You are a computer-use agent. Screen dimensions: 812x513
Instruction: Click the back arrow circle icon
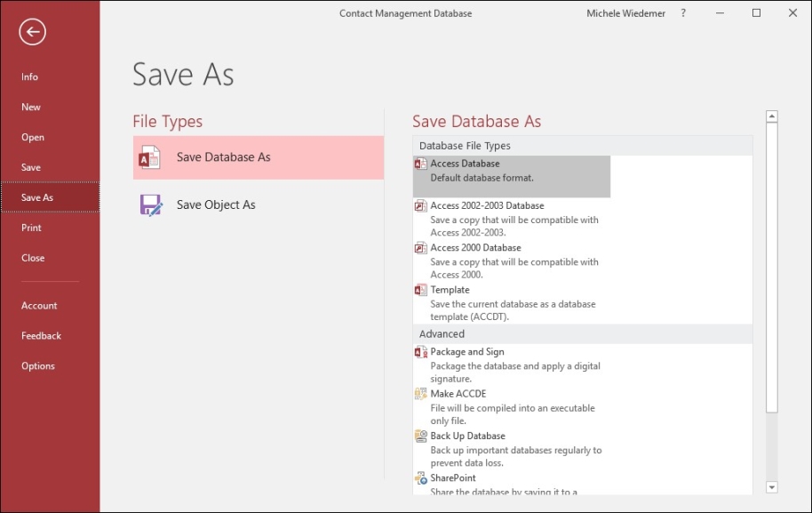click(33, 32)
